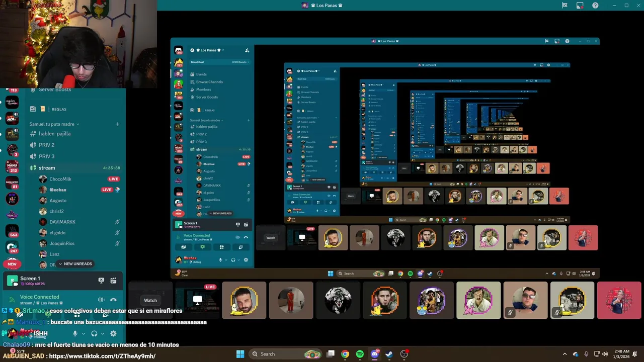
Task: Open the tiktok.com link in chat overlay
Action: (x=102, y=356)
